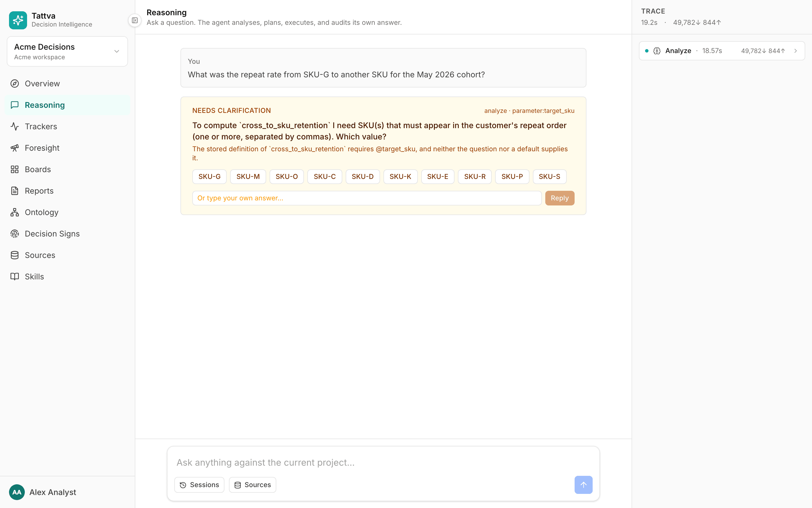Screen dimensions: 812x508
Task: Collapse the sidebar with the panel icon
Action: tap(134, 21)
